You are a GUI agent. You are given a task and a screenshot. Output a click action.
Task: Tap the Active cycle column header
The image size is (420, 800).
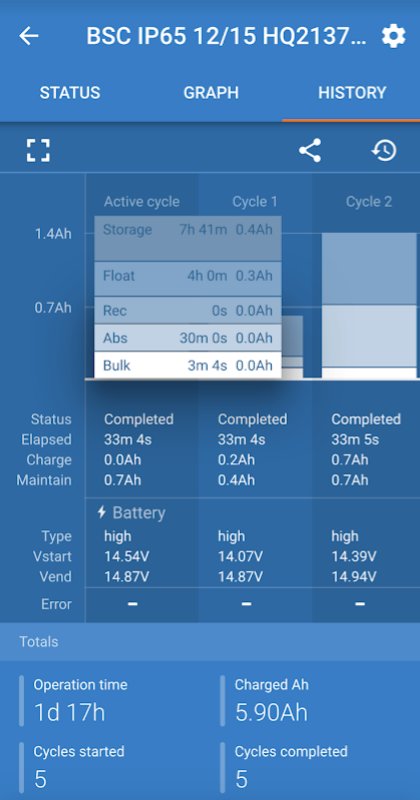[141, 202]
